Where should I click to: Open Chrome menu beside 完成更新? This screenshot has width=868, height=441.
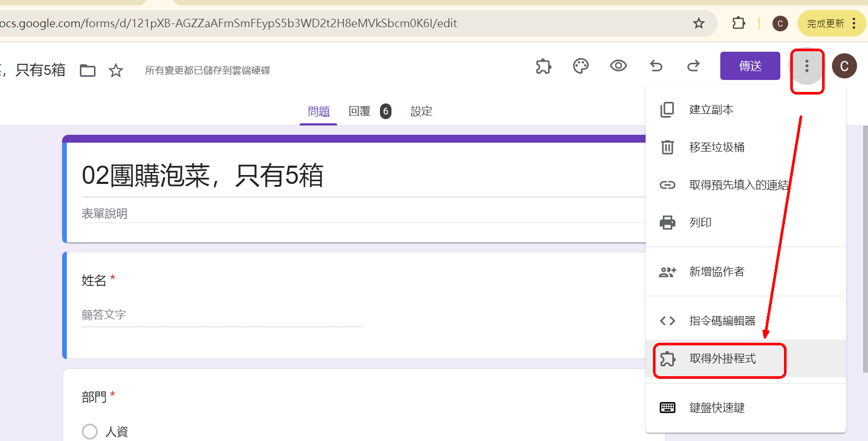(x=854, y=24)
